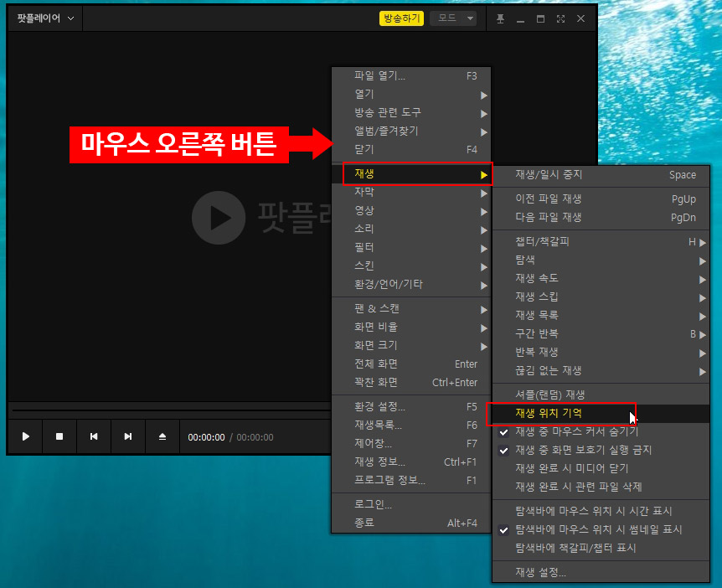Uncheck 재생 중 마우스 커서 숨기기
Image resolution: width=722 pixels, height=588 pixels.
[x=601, y=432]
